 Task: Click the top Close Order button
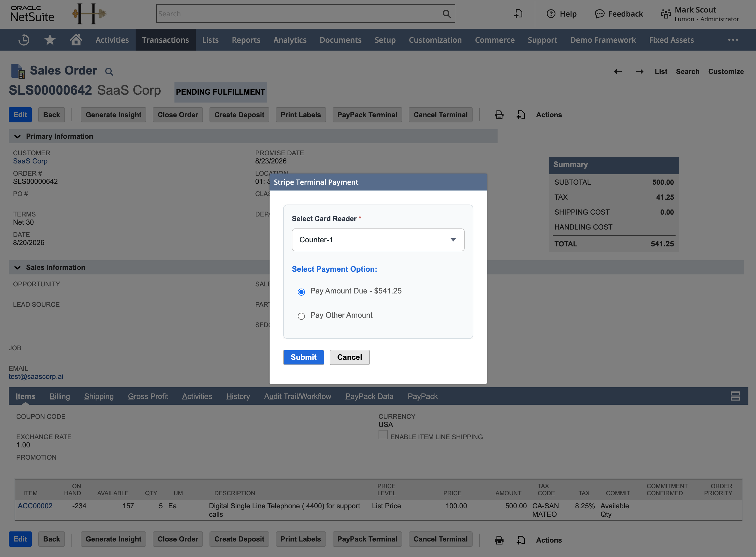[x=178, y=115]
